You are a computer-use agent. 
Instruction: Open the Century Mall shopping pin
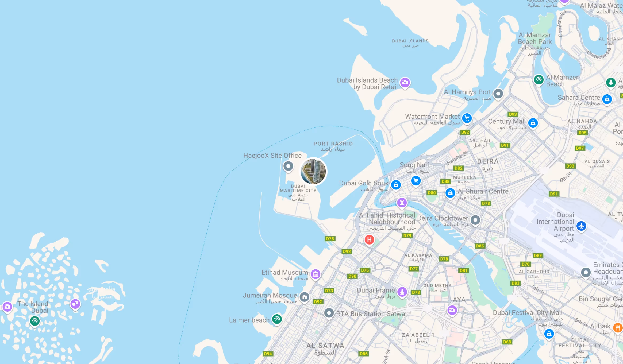[533, 123]
